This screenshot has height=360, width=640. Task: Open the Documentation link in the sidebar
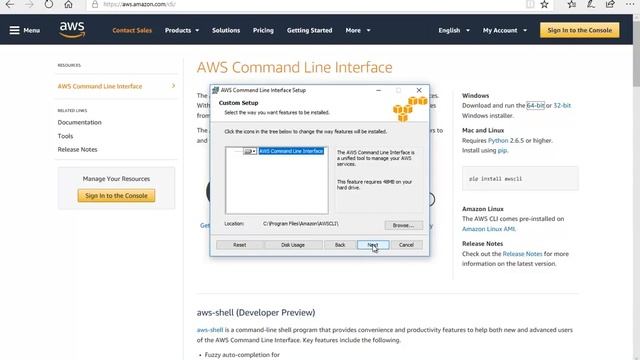pos(80,122)
